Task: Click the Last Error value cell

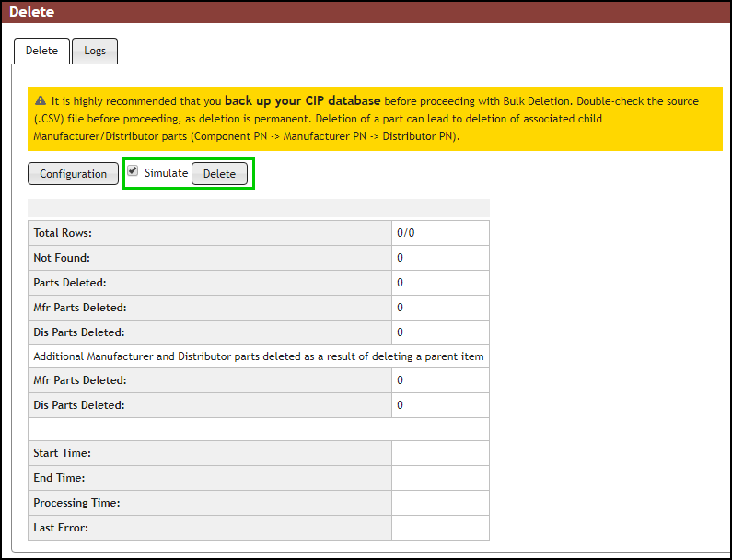Action: (440, 528)
